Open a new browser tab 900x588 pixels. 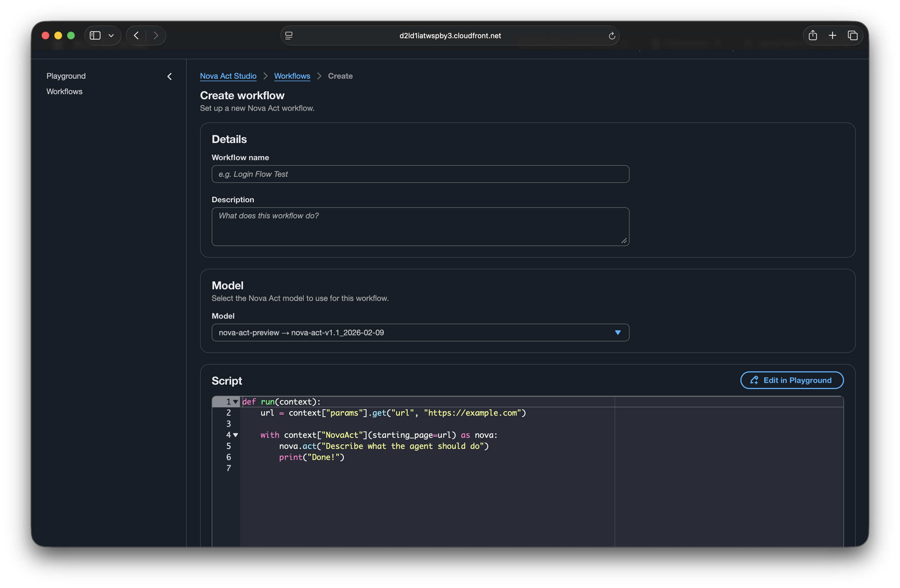pos(832,35)
